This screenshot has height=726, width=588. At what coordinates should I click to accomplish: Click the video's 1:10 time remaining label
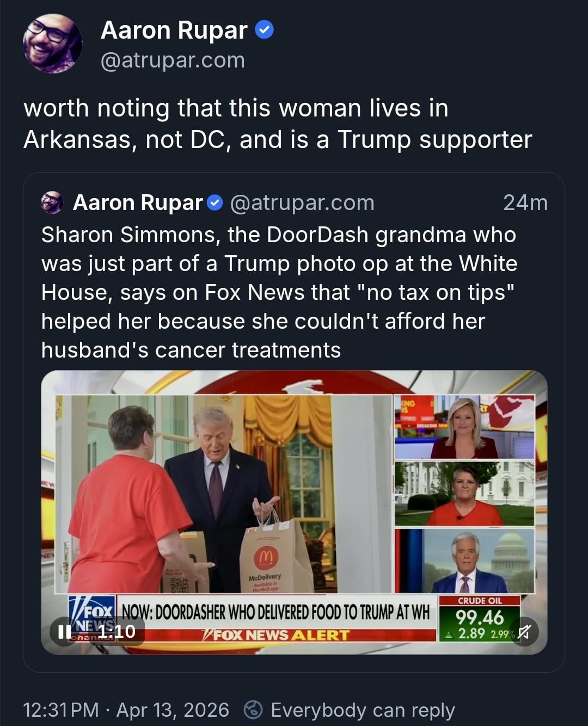(x=117, y=631)
